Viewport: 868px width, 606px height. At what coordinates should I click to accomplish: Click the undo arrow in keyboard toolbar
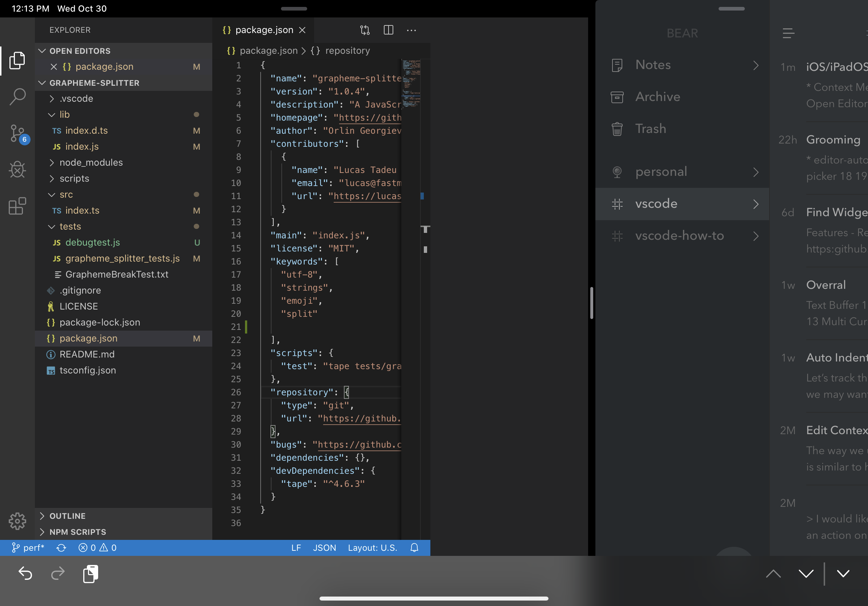pos(25,574)
